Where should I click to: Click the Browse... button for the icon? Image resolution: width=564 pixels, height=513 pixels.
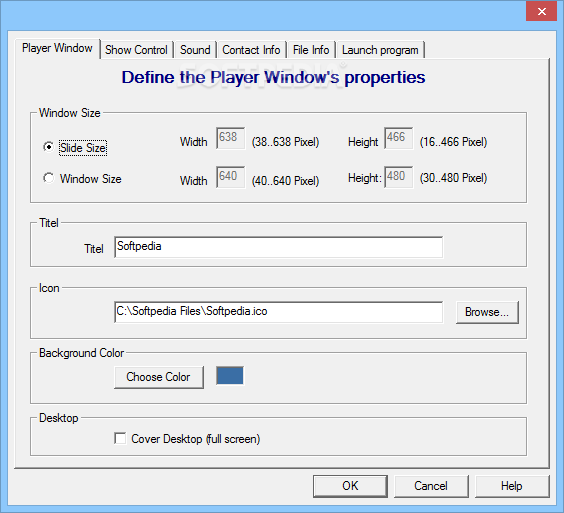[x=487, y=312]
